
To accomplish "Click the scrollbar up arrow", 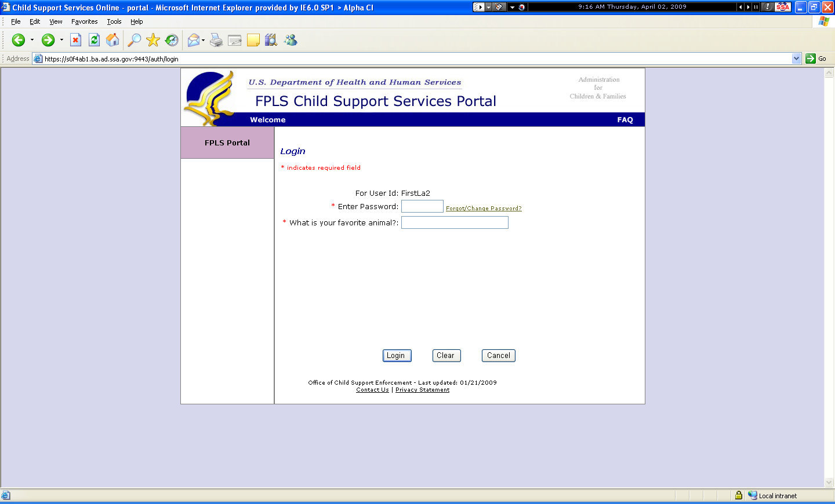I will pos(829,73).
